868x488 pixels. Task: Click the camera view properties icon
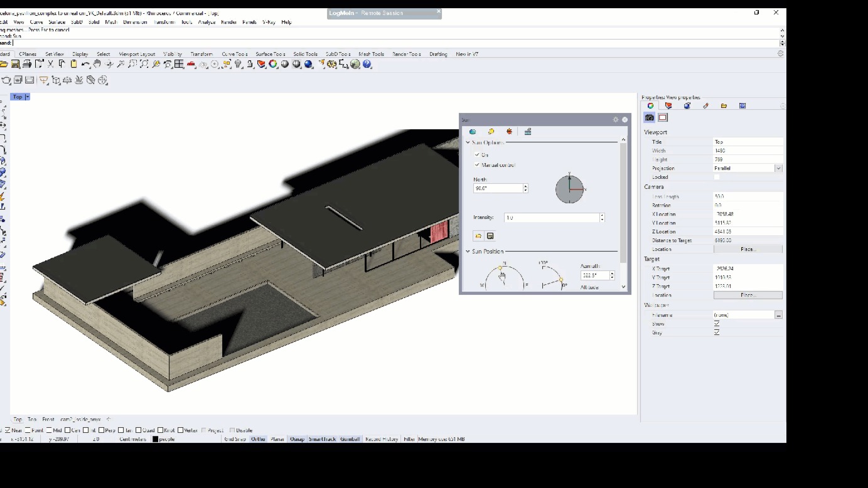click(650, 117)
